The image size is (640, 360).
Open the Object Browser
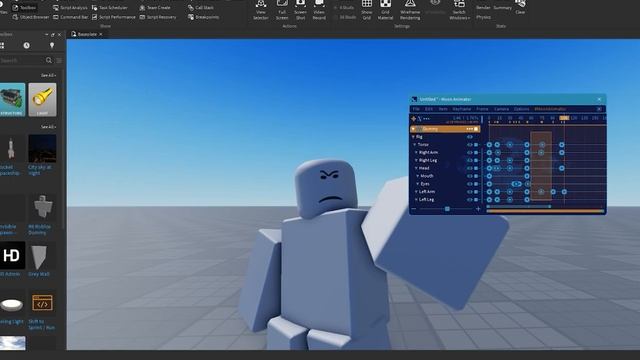[30, 17]
